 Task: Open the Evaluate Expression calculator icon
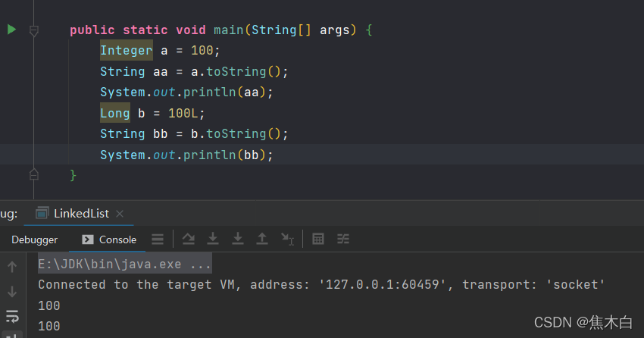[x=318, y=239]
